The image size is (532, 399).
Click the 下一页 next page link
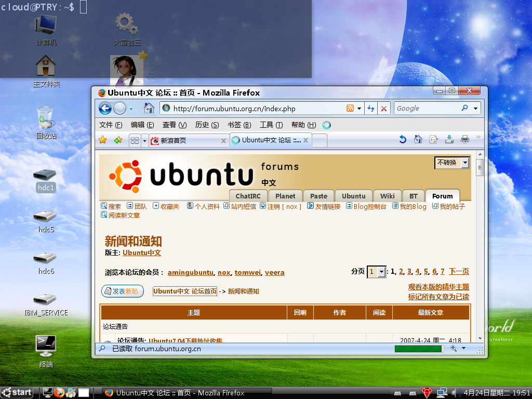pyautogui.click(x=459, y=271)
